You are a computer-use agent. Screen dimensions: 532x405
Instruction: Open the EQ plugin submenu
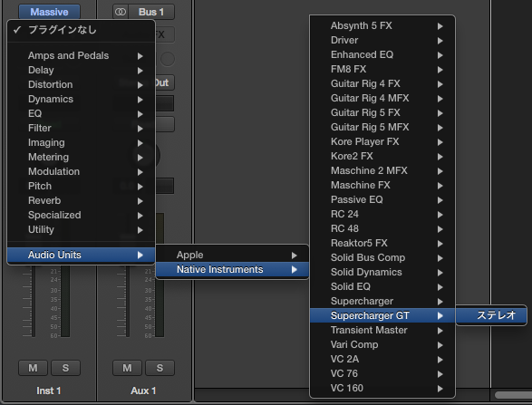click(x=81, y=113)
